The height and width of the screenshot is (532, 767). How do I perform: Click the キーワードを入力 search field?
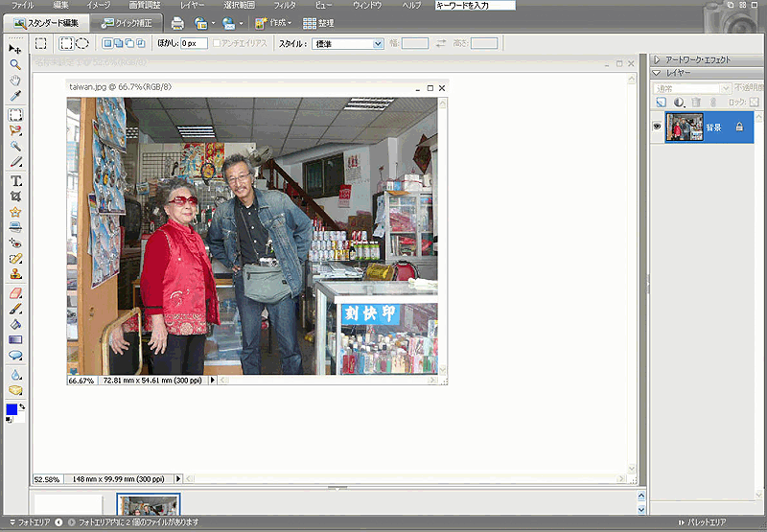click(x=475, y=6)
